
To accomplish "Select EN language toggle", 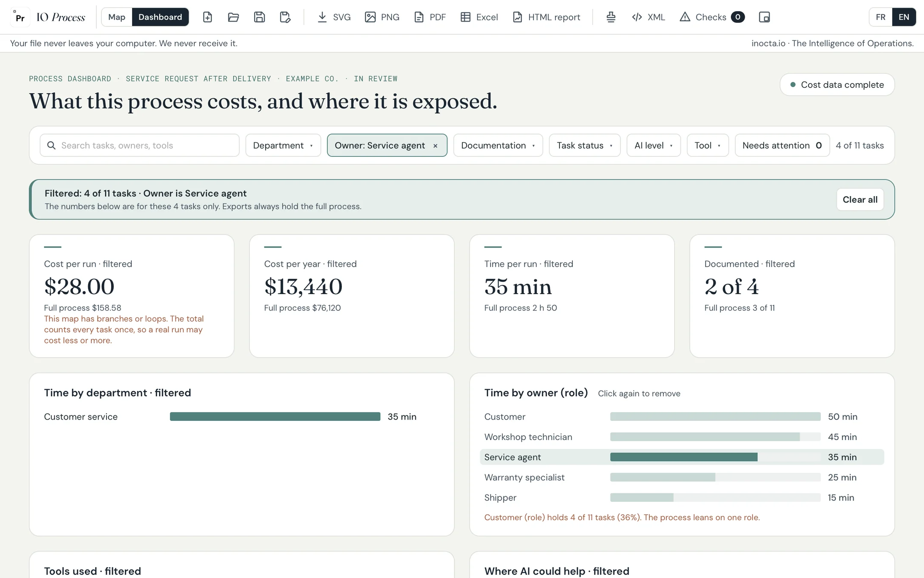I will point(903,17).
